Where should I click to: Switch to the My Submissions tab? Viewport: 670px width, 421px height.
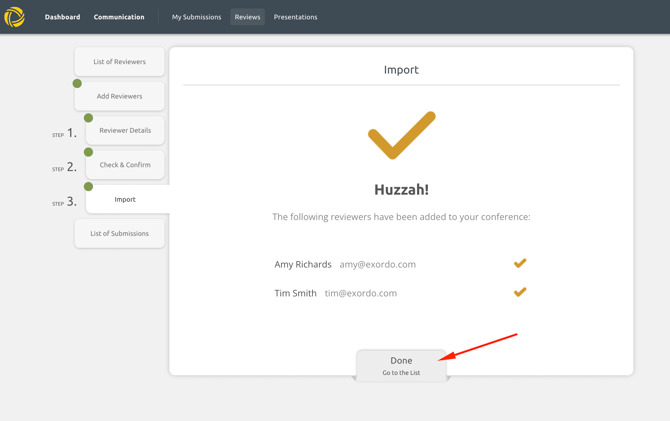click(x=196, y=17)
